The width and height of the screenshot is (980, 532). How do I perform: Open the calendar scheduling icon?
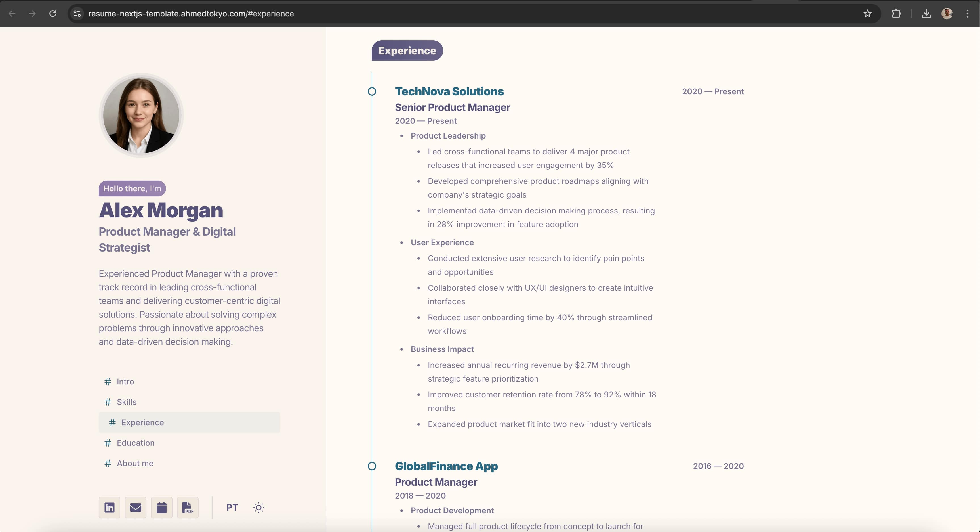pos(161,507)
